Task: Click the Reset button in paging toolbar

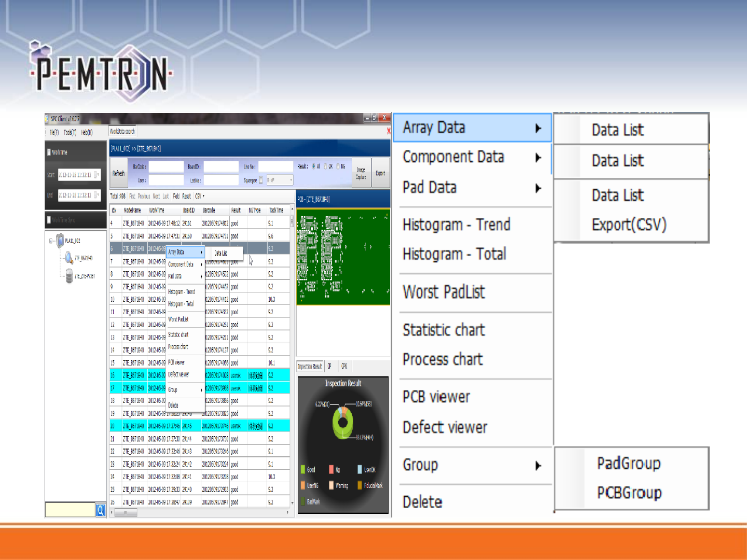Action: coord(187,197)
